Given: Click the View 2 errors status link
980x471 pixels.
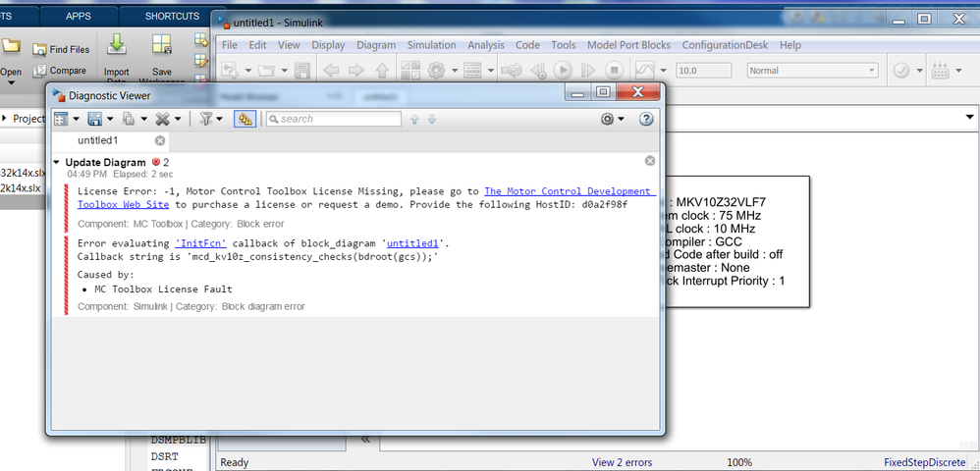Looking at the screenshot, I should [x=622, y=463].
